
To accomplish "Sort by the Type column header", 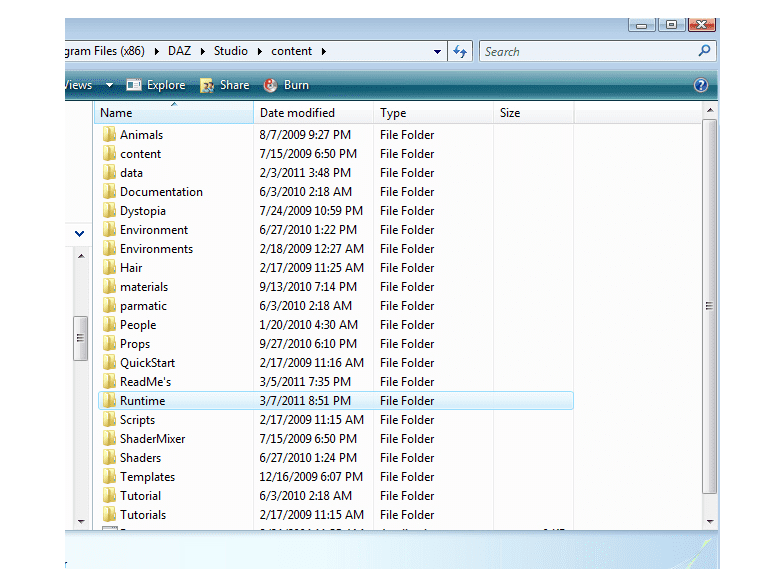I will [393, 113].
